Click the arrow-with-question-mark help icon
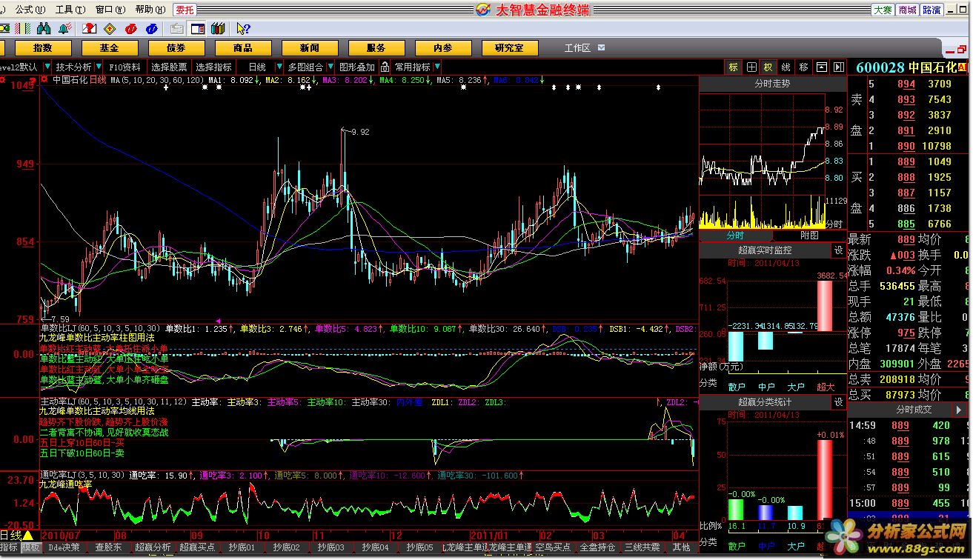Screen dimensions: 973x560 point(243,29)
